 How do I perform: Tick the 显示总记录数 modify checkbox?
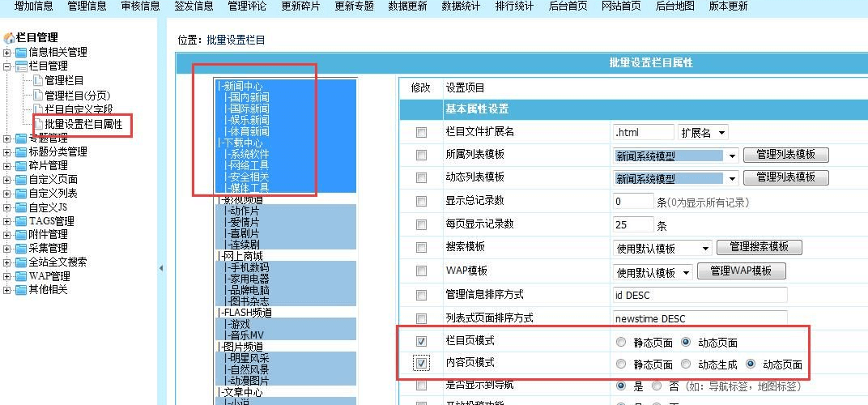pyautogui.click(x=421, y=201)
